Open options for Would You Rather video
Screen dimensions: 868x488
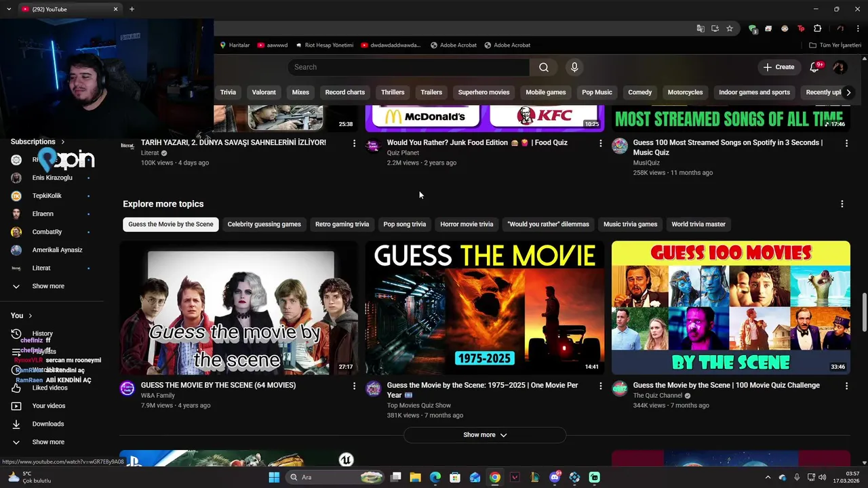point(600,143)
